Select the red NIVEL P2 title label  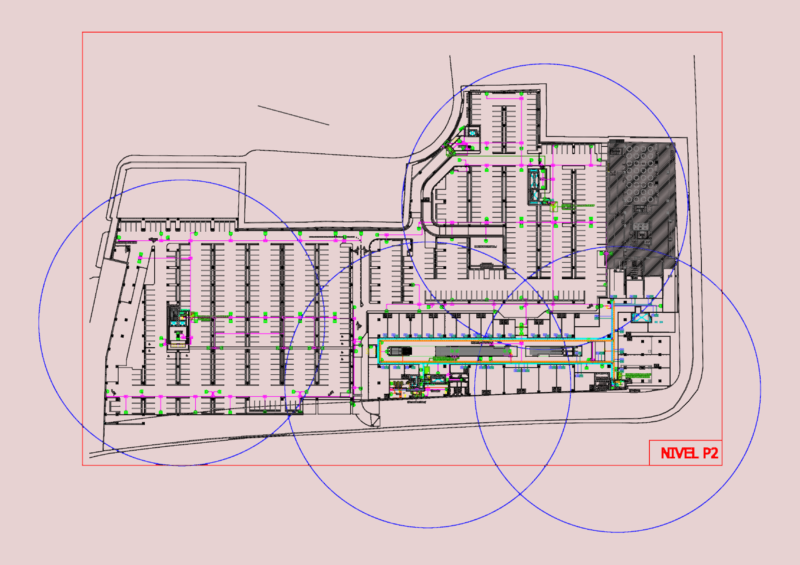689,453
